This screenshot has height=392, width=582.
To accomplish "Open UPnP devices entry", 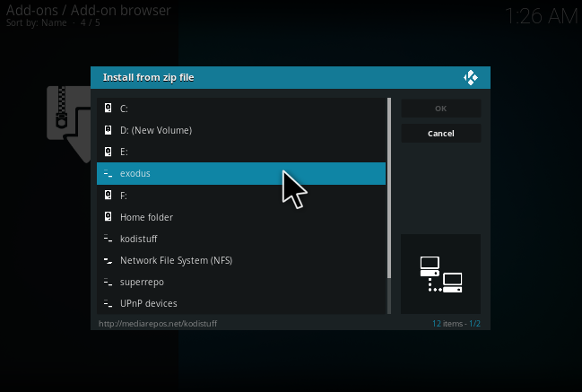I will coord(241,303).
